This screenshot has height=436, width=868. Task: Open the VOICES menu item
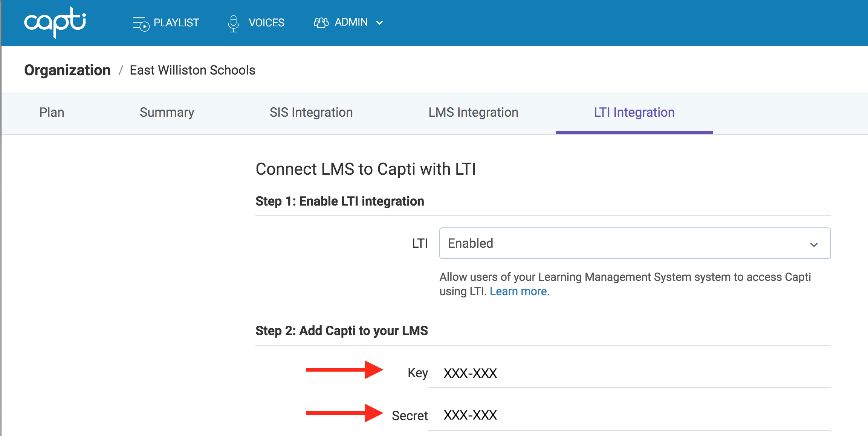pyautogui.click(x=256, y=23)
